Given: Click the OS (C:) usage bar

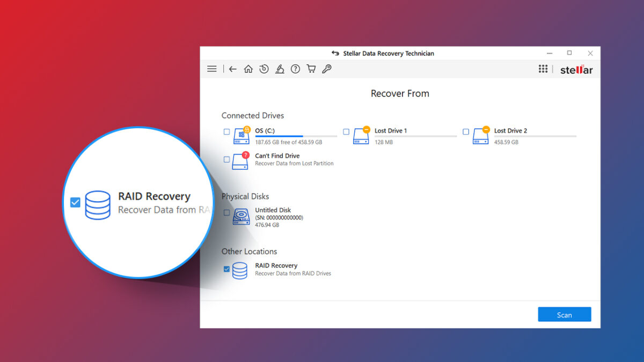Looking at the screenshot, I should (x=296, y=136).
